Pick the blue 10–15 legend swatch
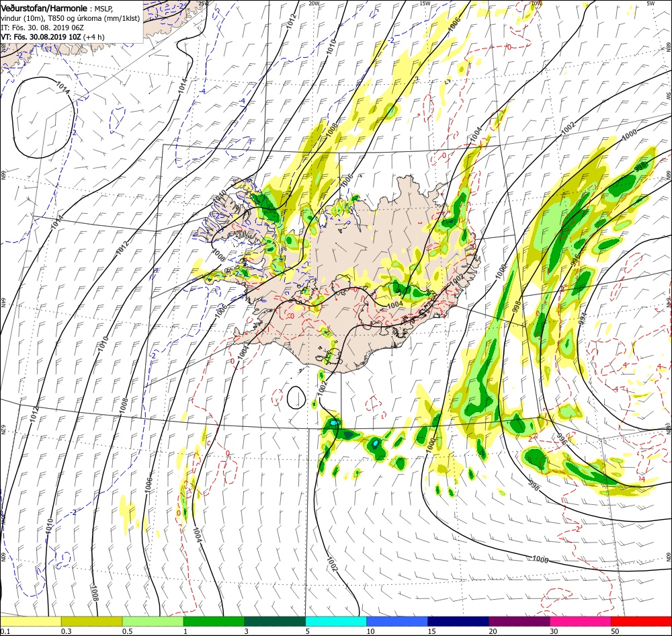 pos(397,621)
